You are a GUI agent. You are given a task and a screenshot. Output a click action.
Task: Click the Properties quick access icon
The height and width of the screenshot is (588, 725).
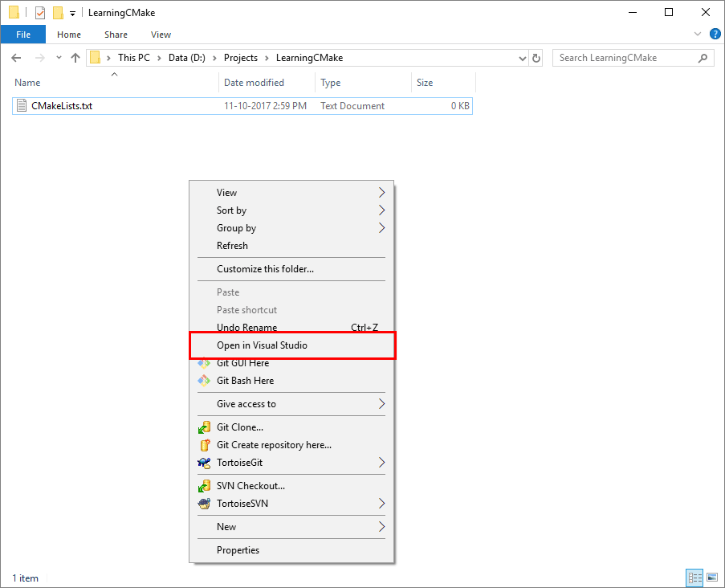[40, 13]
